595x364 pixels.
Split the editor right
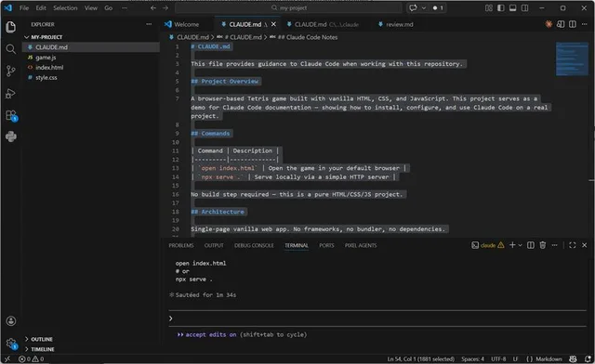click(573, 24)
